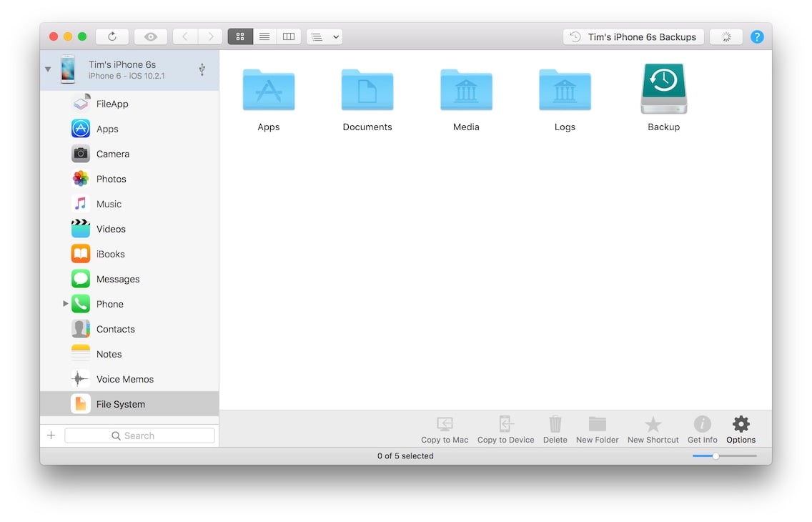
Task: Select iBooks in the sidebar
Action: 129,254
